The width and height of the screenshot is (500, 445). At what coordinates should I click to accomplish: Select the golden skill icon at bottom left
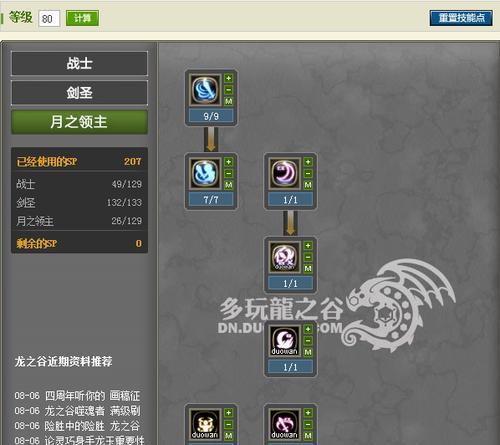tap(205, 424)
